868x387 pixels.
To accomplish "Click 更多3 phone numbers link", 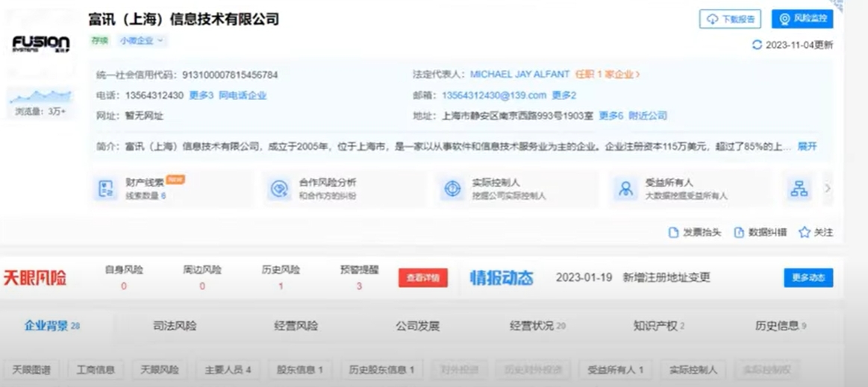I will (x=201, y=95).
